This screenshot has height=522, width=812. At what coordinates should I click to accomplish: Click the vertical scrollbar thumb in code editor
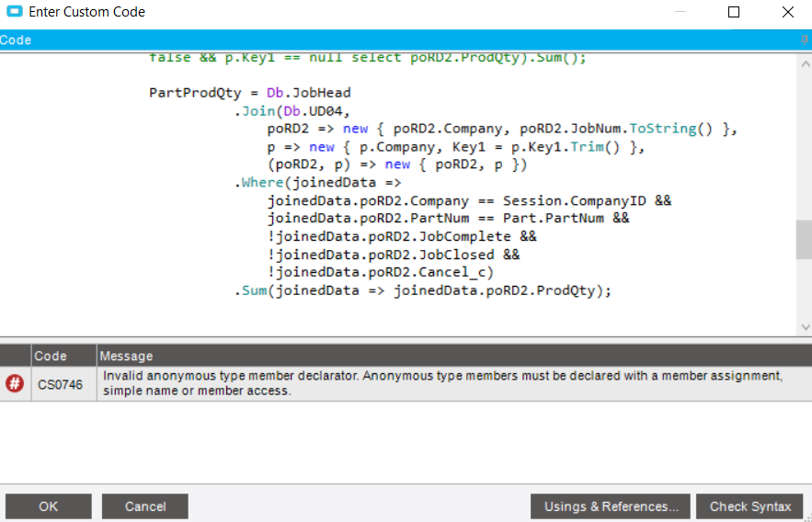(805, 239)
